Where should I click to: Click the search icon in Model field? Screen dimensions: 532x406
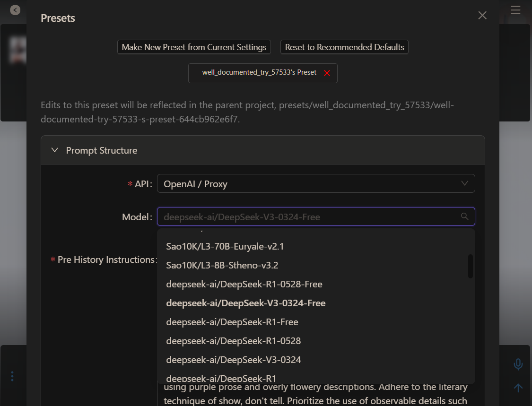click(x=464, y=216)
